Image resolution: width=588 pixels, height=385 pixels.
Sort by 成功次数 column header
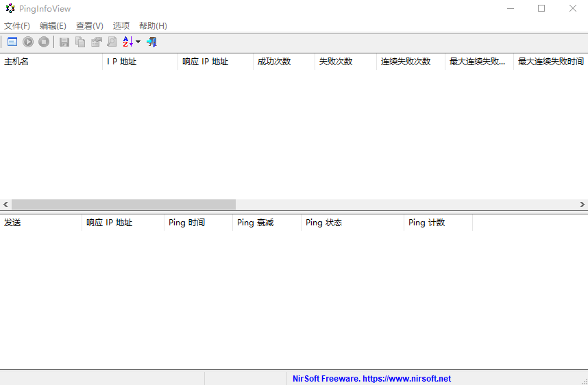(284, 62)
